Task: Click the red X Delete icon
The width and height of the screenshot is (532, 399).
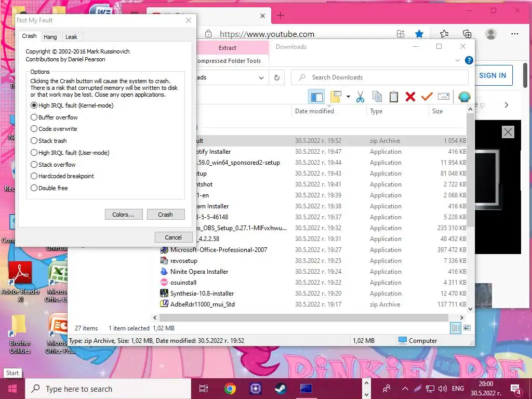Action: [410, 97]
